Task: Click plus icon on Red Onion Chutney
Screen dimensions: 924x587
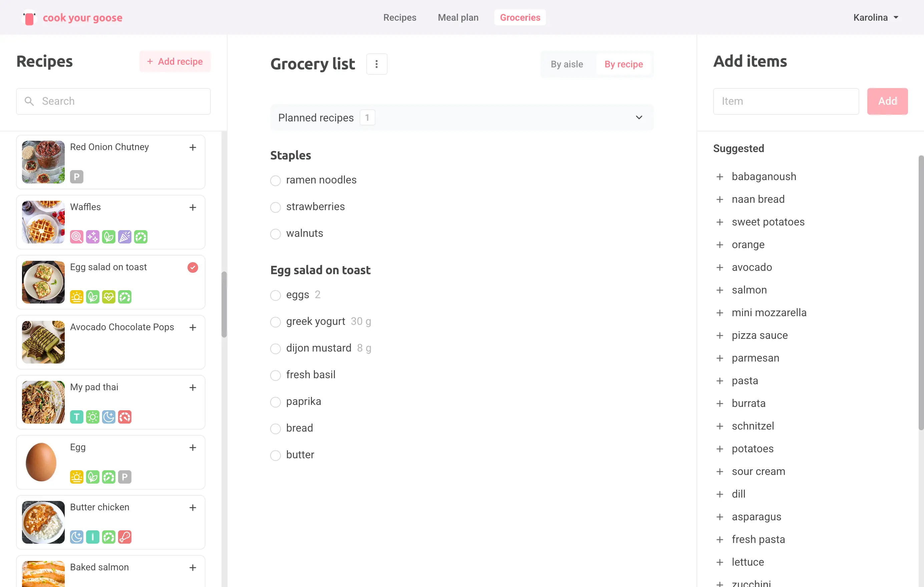Action: point(192,147)
